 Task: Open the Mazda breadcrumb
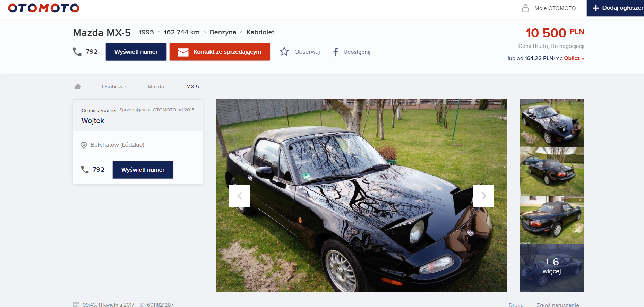156,87
